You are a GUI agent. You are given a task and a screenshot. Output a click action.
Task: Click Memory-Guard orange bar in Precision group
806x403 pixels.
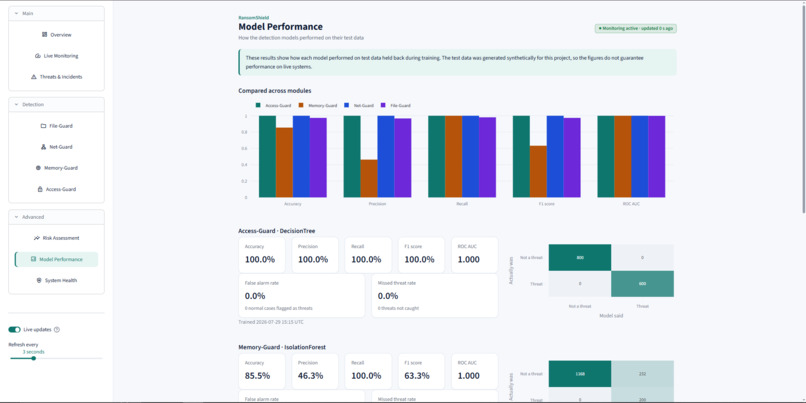pyautogui.click(x=369, y=178)
